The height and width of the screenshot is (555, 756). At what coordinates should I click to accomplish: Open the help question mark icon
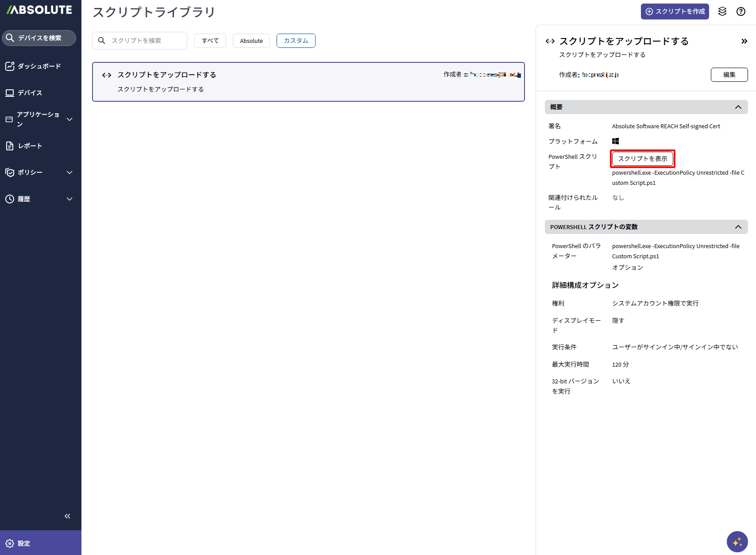point(741,11)
